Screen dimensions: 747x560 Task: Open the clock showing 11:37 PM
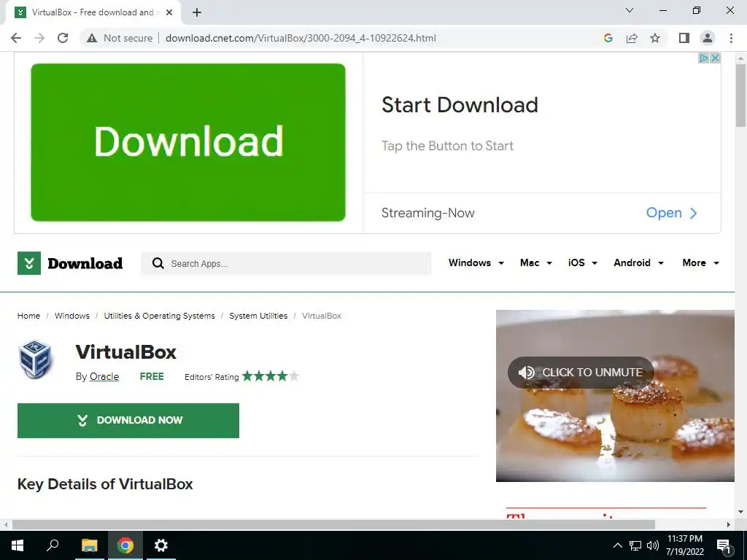click(684, 545)
